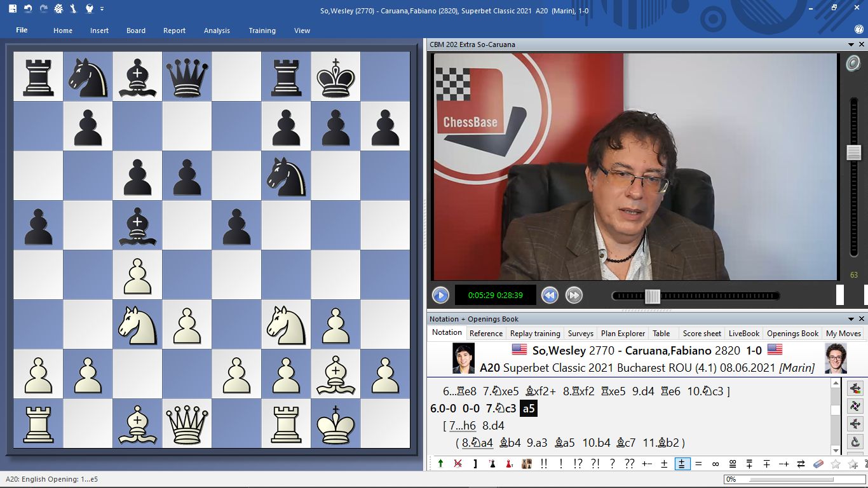Viewport: 868px width, 488px height.
Task: Toggle the unclear '∞' evaluation symbol
Action: pos(715,464)
